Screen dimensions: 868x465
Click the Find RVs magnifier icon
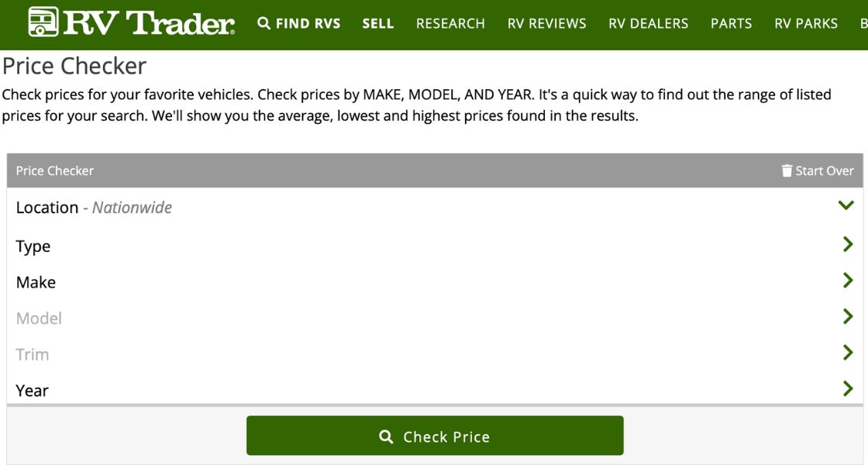click(264, 23)
